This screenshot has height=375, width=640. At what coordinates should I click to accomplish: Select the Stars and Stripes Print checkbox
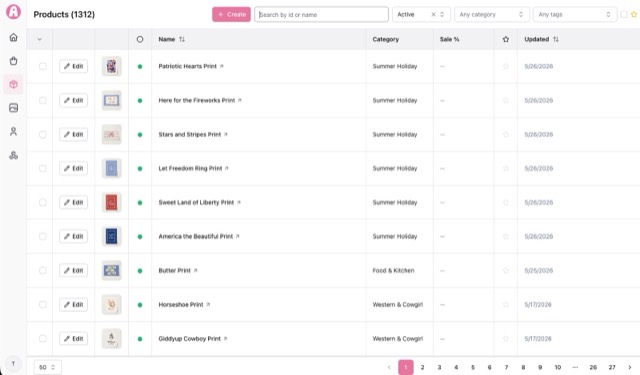tap(43, 135)
